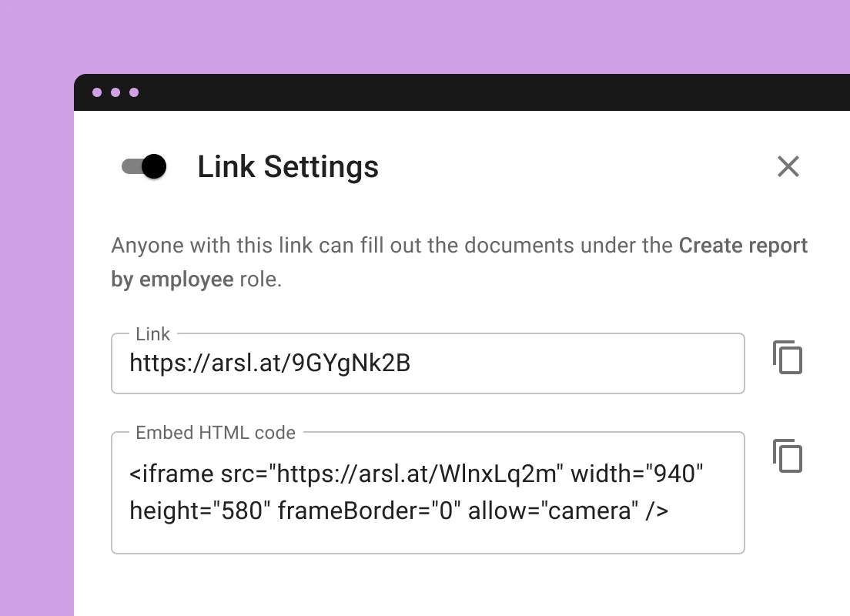
Task: Click the Embed HTML code label
Action: pos(216,433)
